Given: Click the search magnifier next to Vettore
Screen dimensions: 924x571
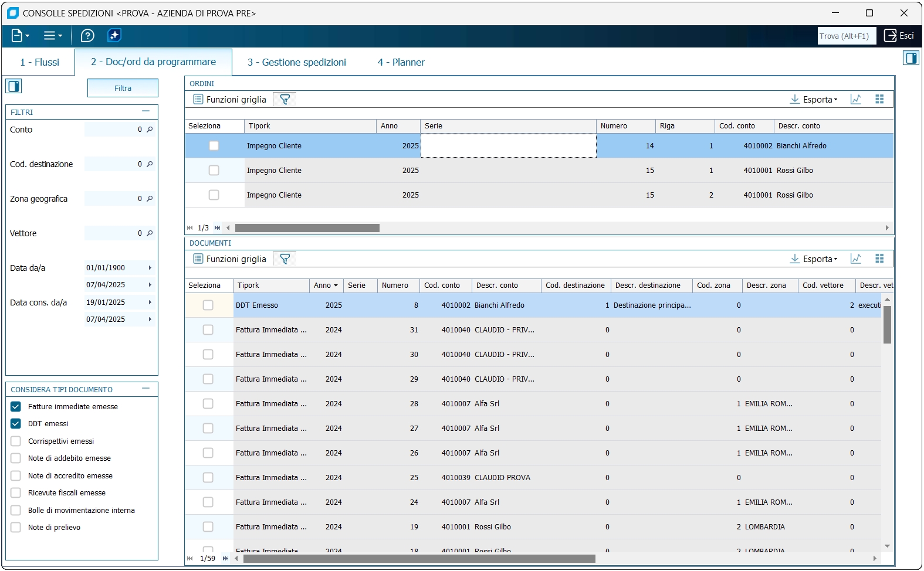Looking at the screenshot, I should coord(150,233).
